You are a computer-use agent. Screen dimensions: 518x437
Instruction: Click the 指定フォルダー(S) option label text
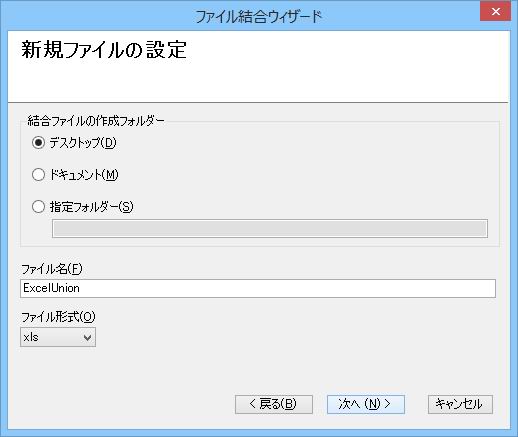[x=92, y=207]
